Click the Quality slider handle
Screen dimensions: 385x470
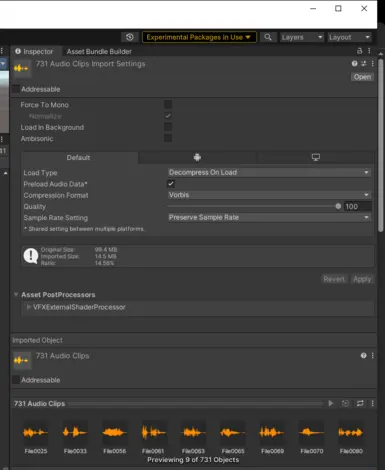tap(338, 206)
